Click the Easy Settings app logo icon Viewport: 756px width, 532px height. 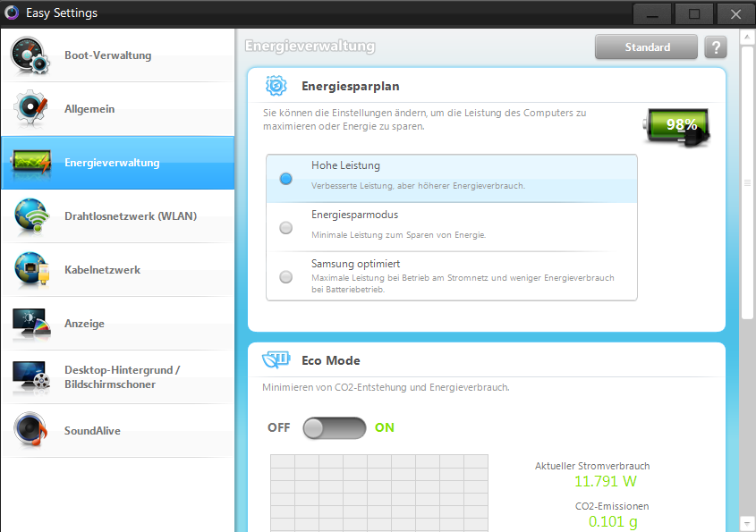coord(12,13)
